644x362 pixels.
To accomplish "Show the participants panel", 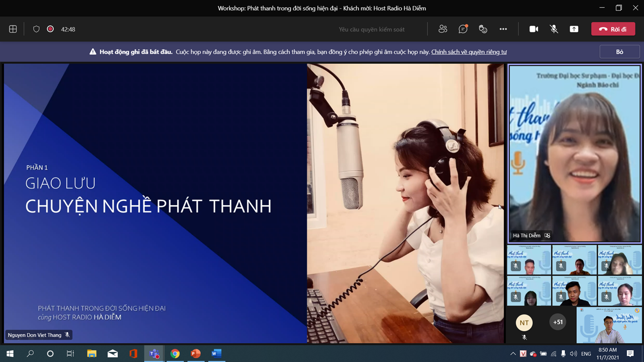I will [443, 29].
